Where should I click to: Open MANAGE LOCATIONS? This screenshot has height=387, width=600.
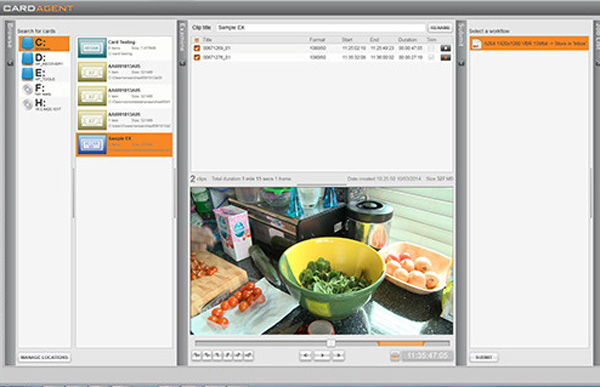pyautogui.click(x=44, y=357)
